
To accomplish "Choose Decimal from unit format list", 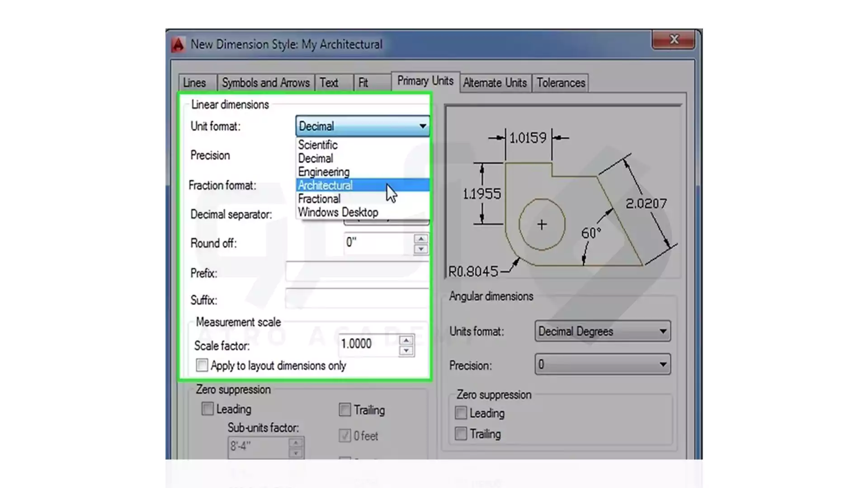I will tap(363, 159).
